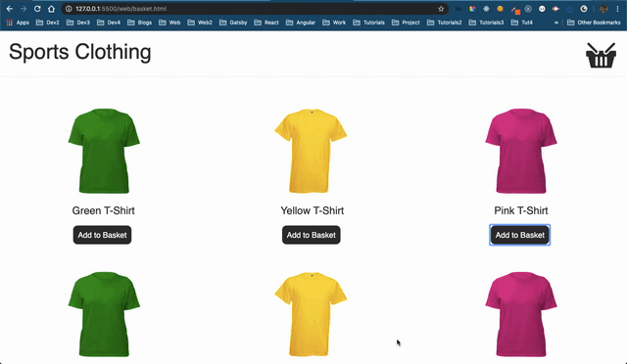Open the Apps grid shortcut
Screen dimensions: 627x364
click(18, 23)
